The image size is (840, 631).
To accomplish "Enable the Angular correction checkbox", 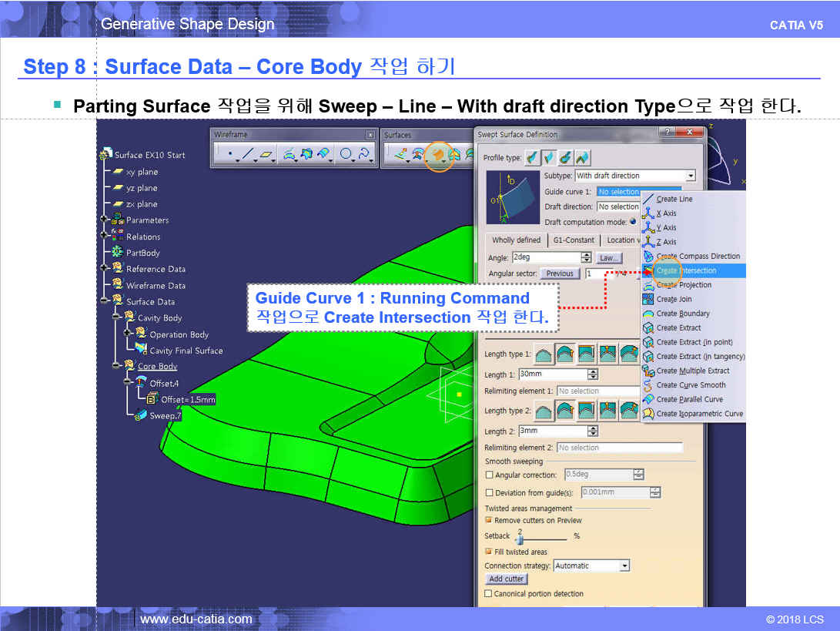I will (489, 475).
